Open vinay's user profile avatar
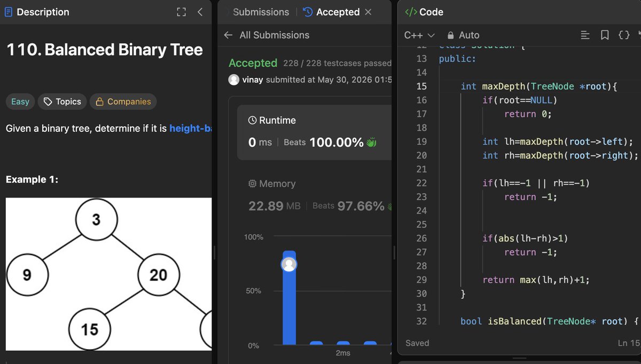Screen dimensions: 641x364 (x=234, y=80)
